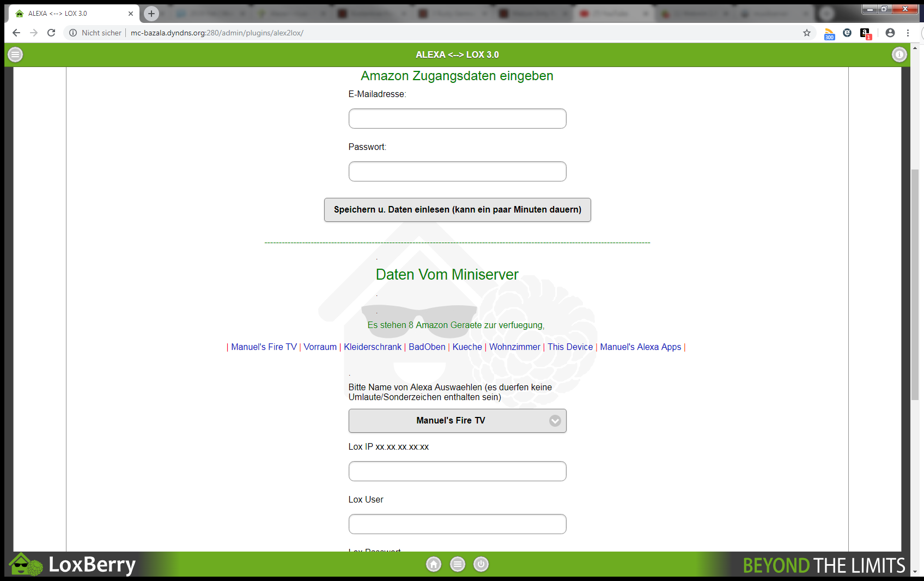This screenshot has height=581, width=924.
Task: Click the power icon in the footer
Action: [x=481, y=564]
